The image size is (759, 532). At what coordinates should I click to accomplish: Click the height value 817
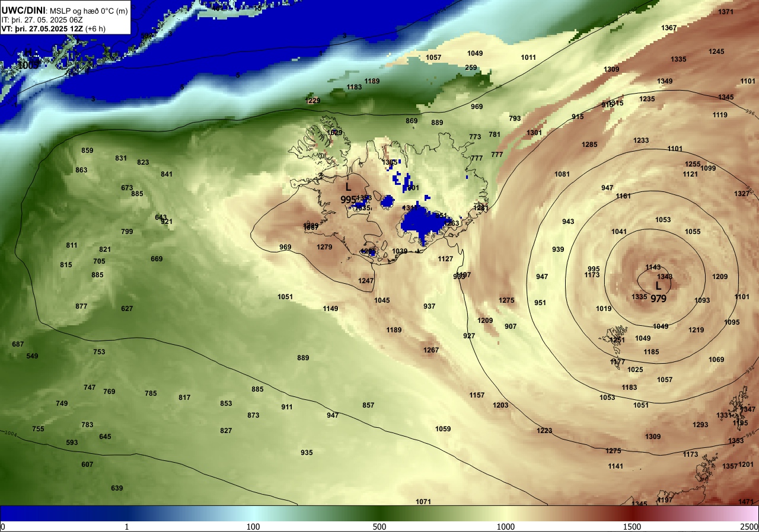[x=184, y=398]
